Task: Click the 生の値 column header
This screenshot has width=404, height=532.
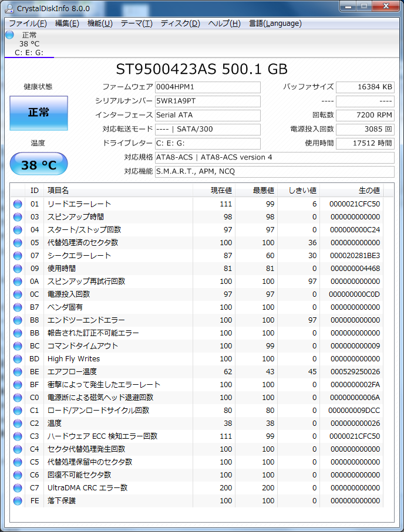Action: [x=369, y=191]
